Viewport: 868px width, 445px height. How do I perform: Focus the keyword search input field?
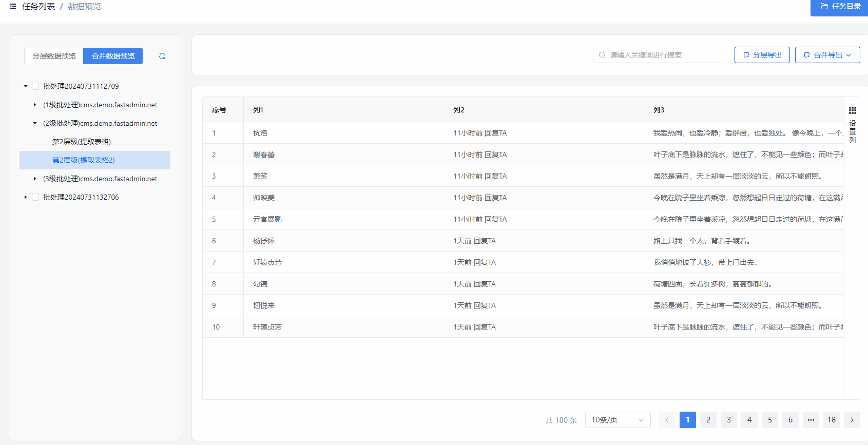[x=659, y=55]
